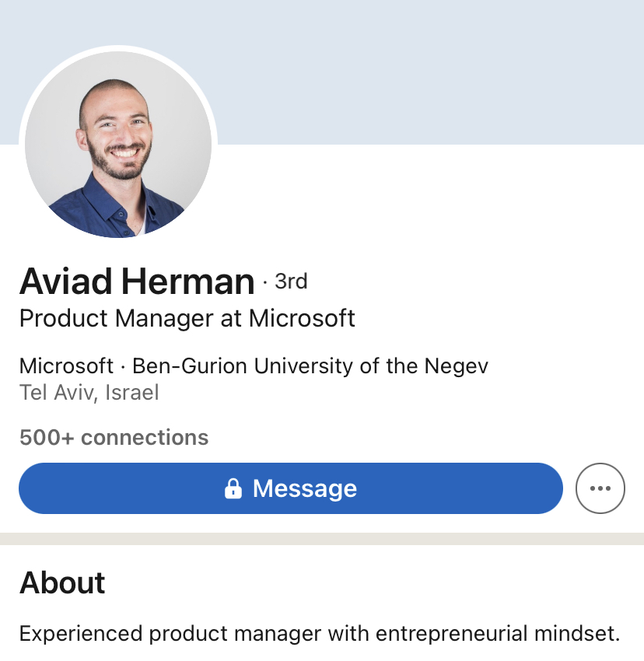Image resolution: width=644 pixels, height=661 pixels.
Task: Click the dot separator before 3rd
Action: (265, 282)
